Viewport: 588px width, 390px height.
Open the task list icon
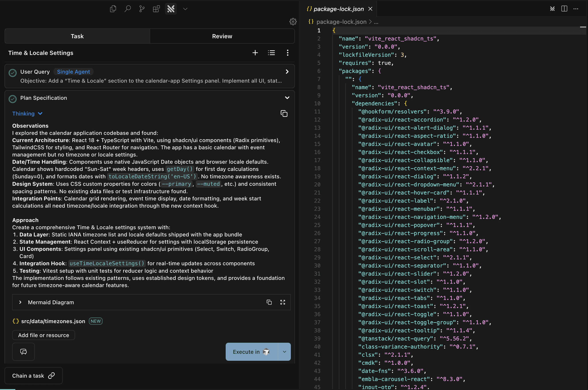[x=271, y=53]
